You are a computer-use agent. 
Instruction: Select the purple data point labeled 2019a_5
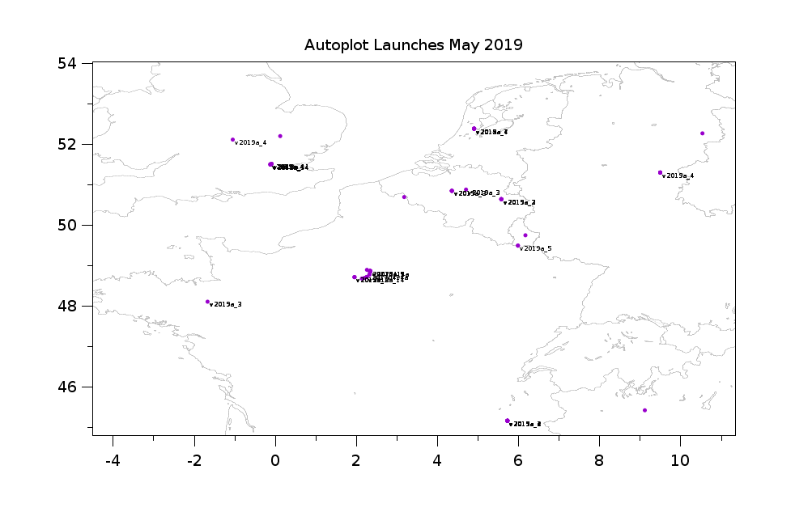518,245
